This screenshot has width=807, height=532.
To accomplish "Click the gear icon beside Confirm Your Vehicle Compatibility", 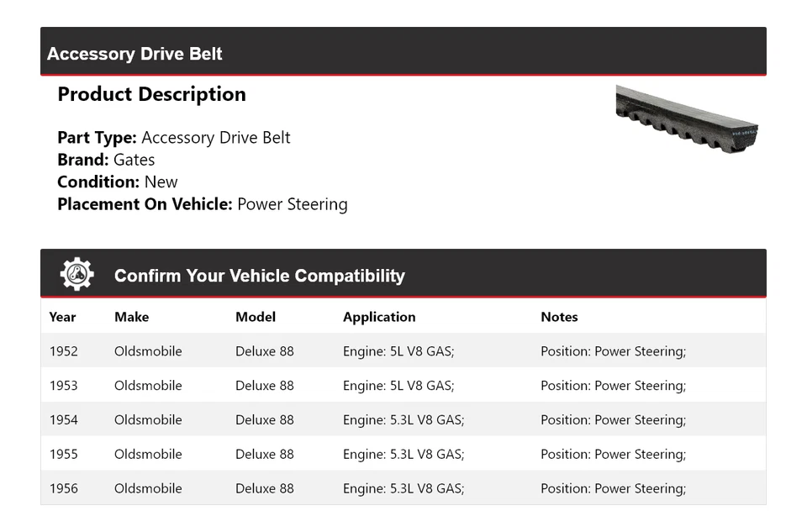I will click(77, 274).
